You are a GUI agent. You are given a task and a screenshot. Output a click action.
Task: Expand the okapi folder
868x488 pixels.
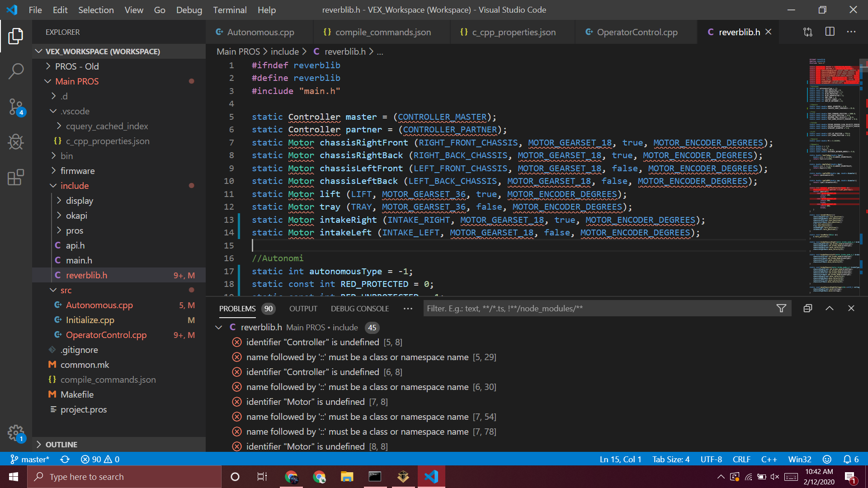tap(59, 216)
